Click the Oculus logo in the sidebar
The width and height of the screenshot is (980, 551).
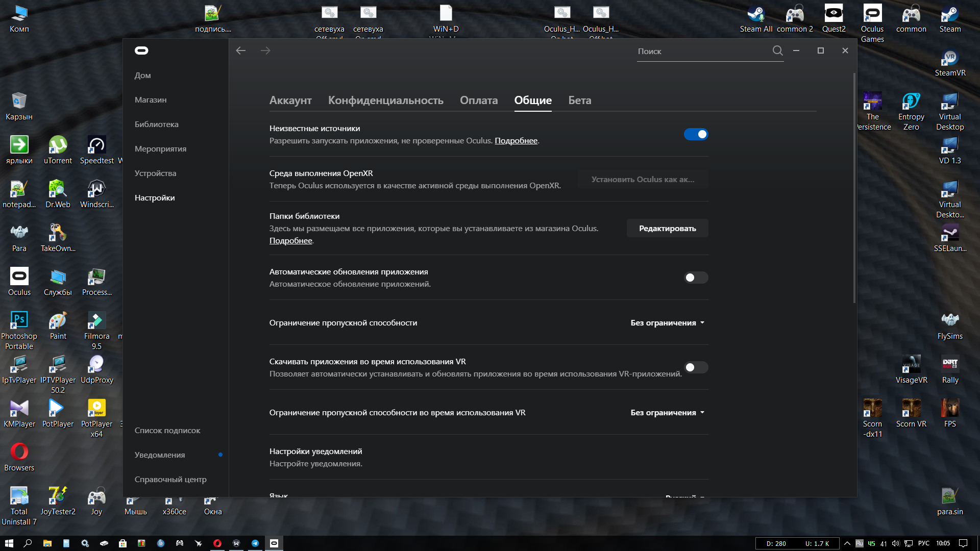click(x=141, y=51)
